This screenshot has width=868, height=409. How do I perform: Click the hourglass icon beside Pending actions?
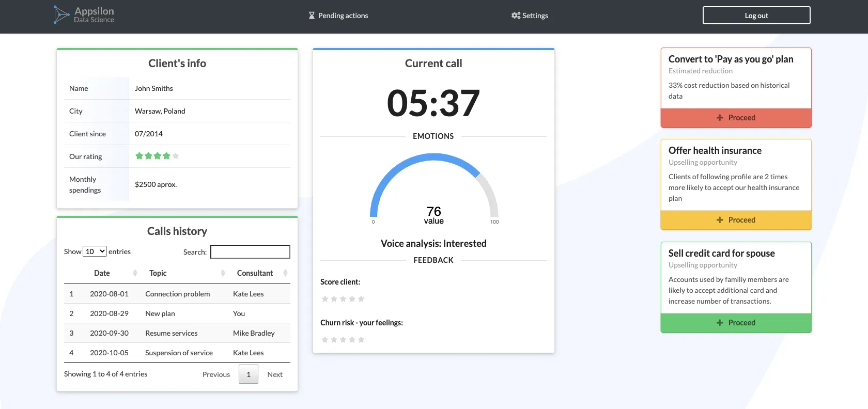click(312, 15)
